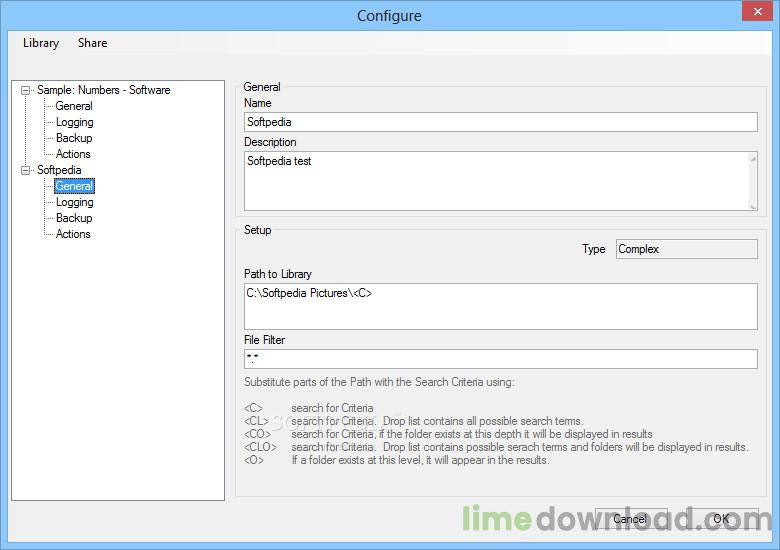The height and width of the screenshot is (550, 780).
Task: Open the Share menu
Action: [92, 43]
